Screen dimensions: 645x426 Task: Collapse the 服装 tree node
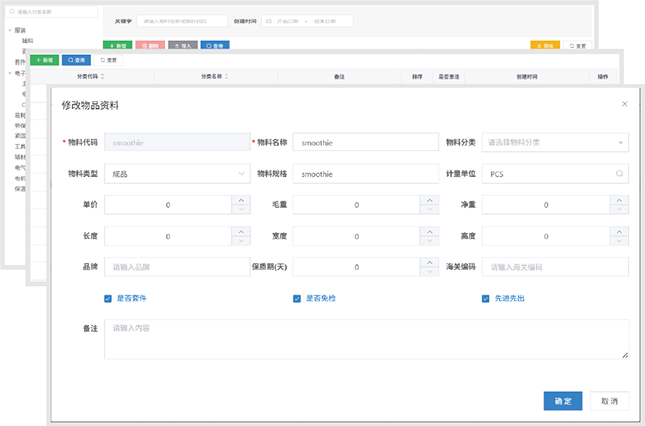click(10, 30)
